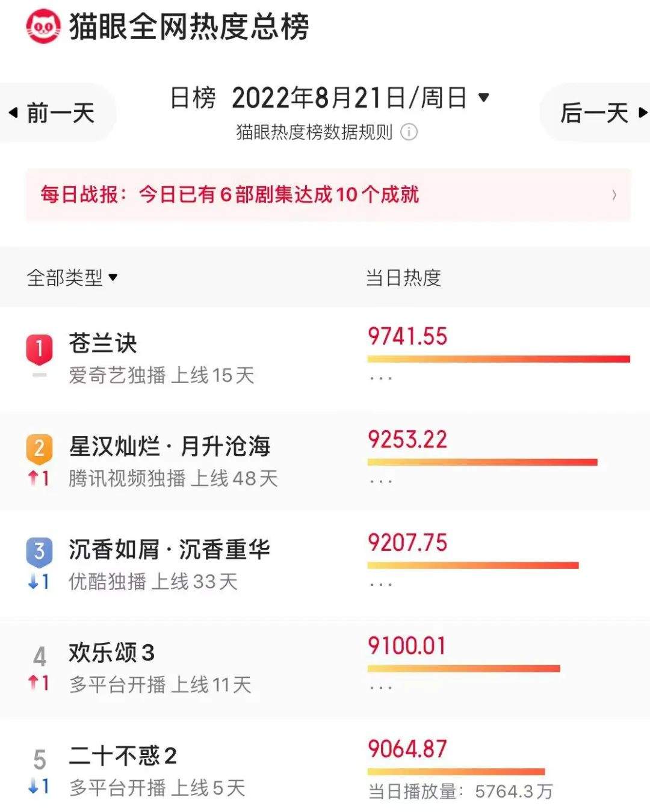Expand the 全部类型 filter dropdown
Image resolution: width=650 pixels, height=812 pixels.
coord(113,278)
